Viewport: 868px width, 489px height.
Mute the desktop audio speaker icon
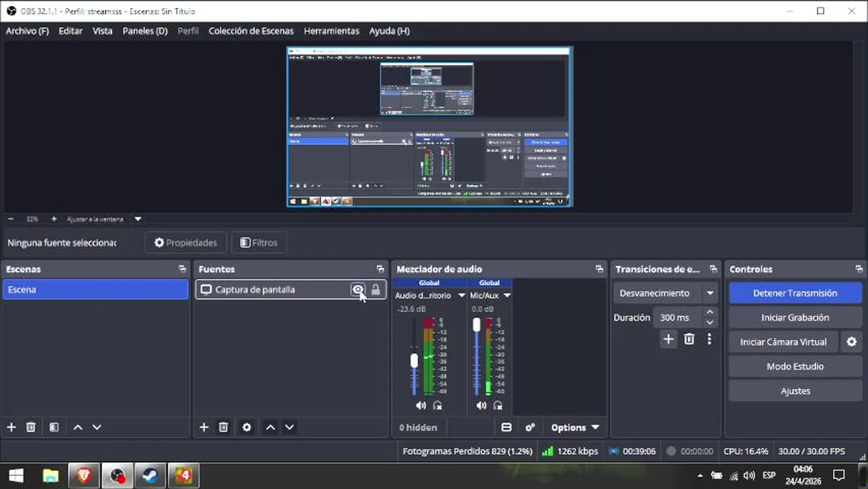tap(421, 405)
